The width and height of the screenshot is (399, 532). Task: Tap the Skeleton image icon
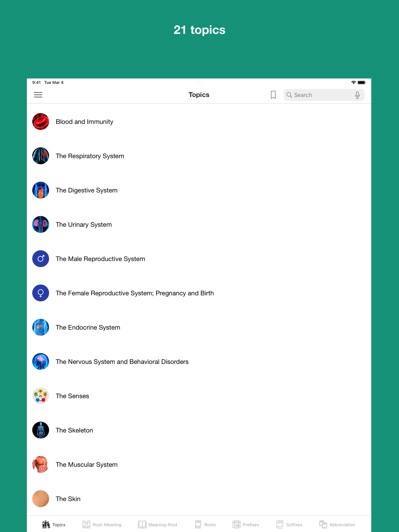pyautogui.click(x=41, y=430)
